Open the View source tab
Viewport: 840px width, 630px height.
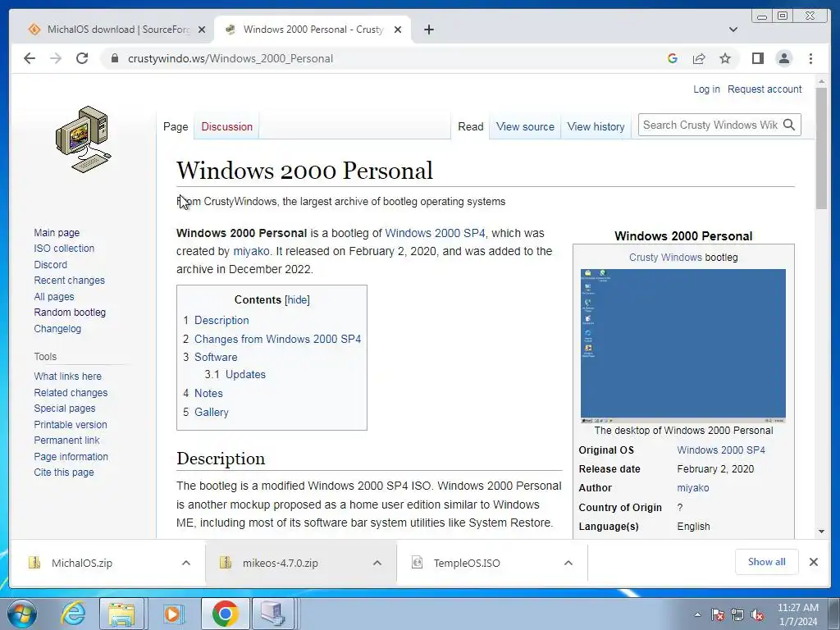point(525,127)
